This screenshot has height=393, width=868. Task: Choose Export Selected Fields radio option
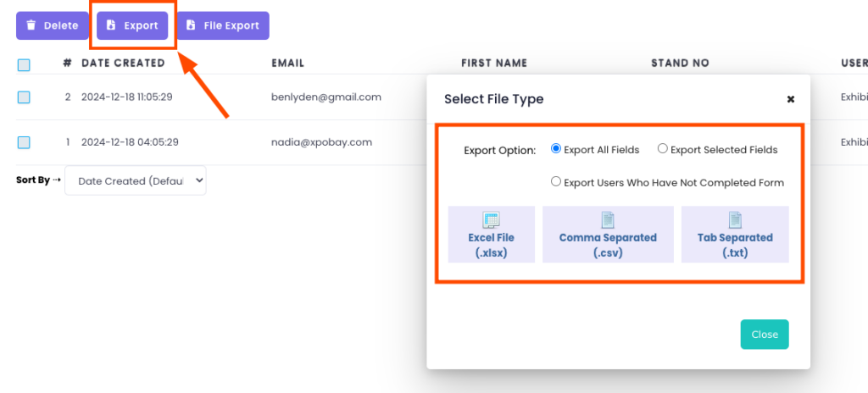tap(663, 149)
